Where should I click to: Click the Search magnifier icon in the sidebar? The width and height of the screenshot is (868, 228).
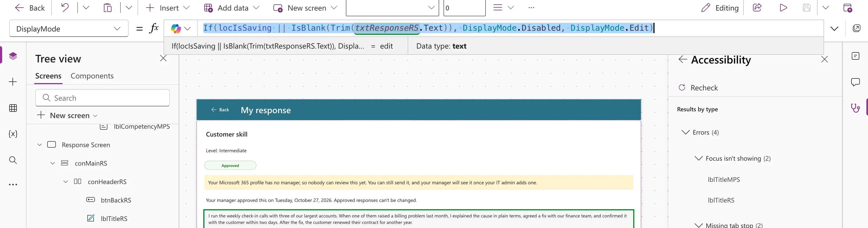(13, 160)
